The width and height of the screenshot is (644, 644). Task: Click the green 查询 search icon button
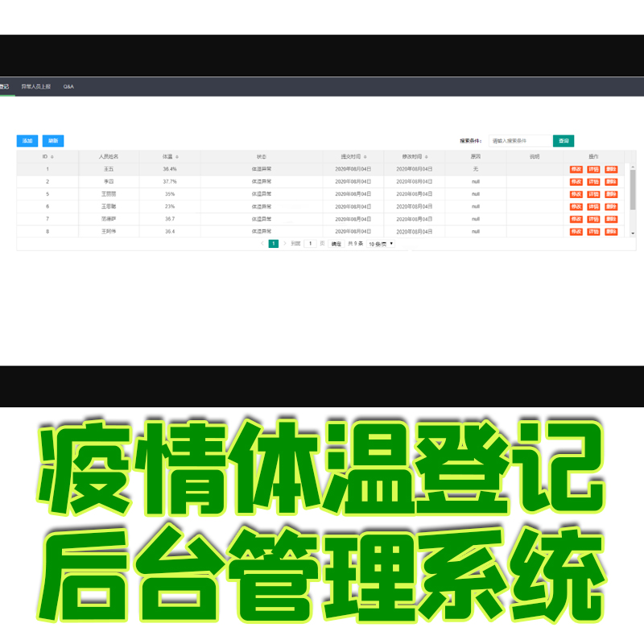563,140
